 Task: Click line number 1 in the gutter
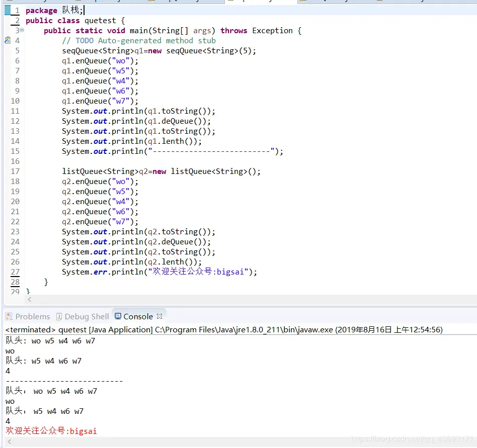17,11
